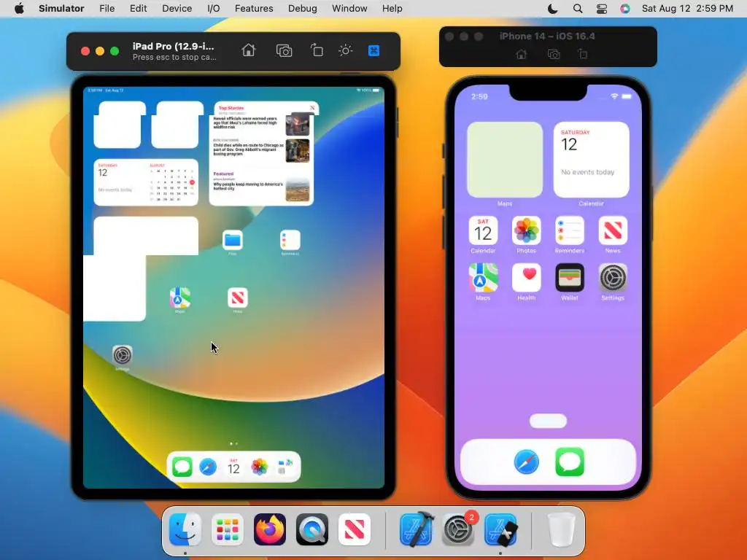Open Control Center in the menu bar
Viewport: 747px width, 560px height.
602,9
